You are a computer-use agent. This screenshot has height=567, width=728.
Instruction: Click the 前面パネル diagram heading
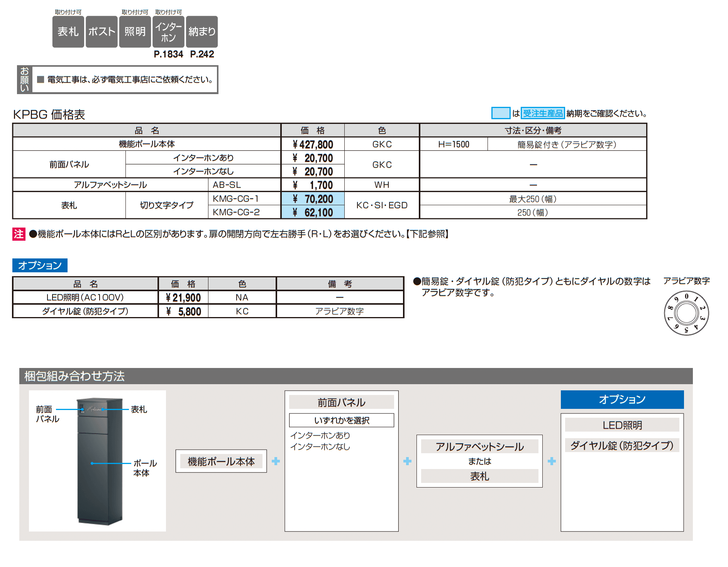tap(342, 402)
